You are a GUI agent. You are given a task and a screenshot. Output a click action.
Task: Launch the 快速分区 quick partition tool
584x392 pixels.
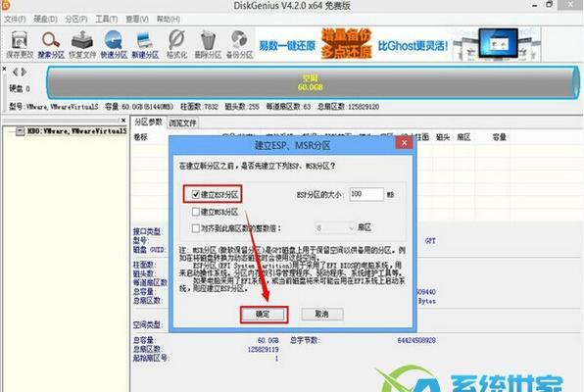(114, 44)
